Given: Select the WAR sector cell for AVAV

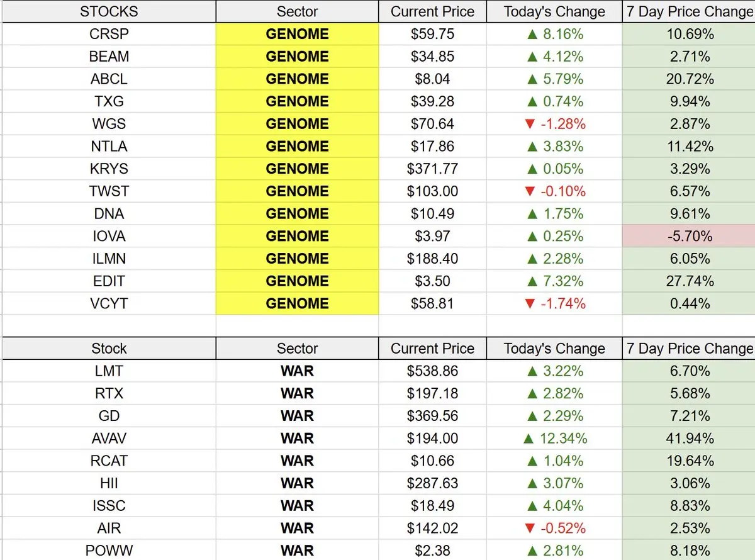Looking at the screenshot, I should click(x=297, y=439).
